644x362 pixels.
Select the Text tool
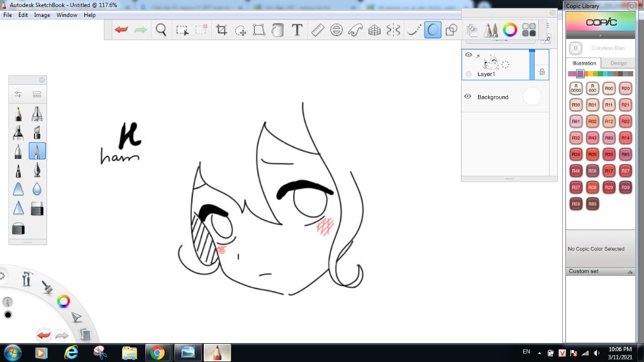point(297,30)
